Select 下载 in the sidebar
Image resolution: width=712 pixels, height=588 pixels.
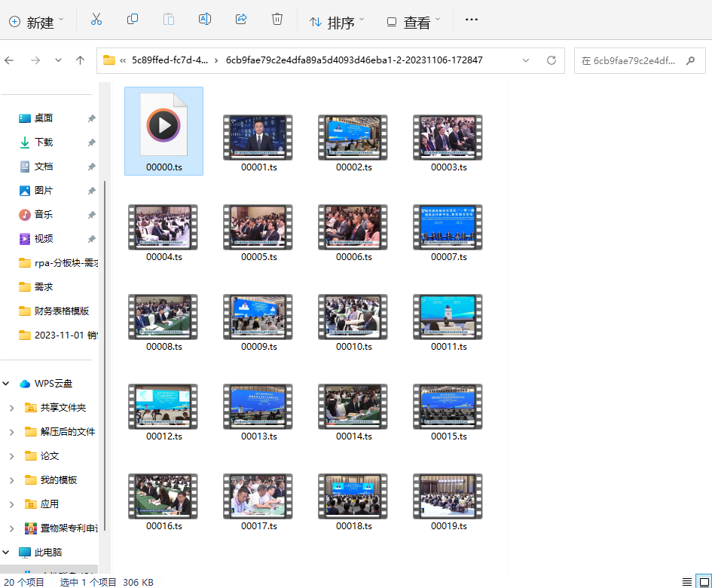[x=44, y=142]
